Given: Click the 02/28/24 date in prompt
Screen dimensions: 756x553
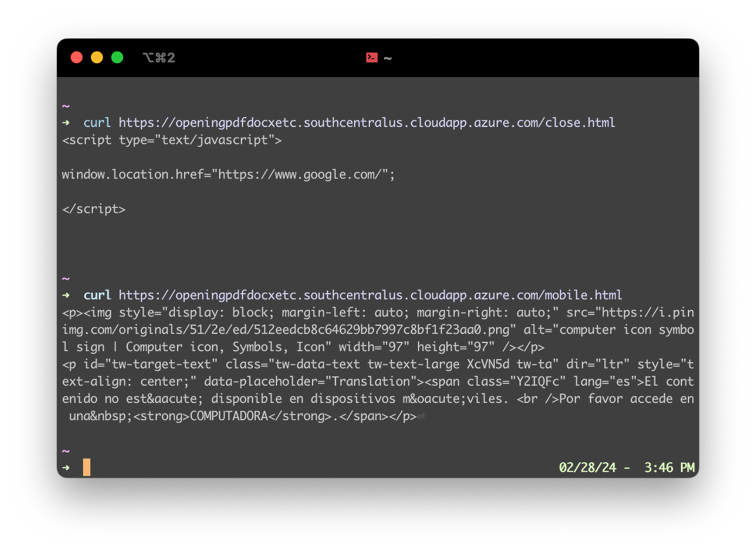Looking at the screenshot, I should 588,468.
